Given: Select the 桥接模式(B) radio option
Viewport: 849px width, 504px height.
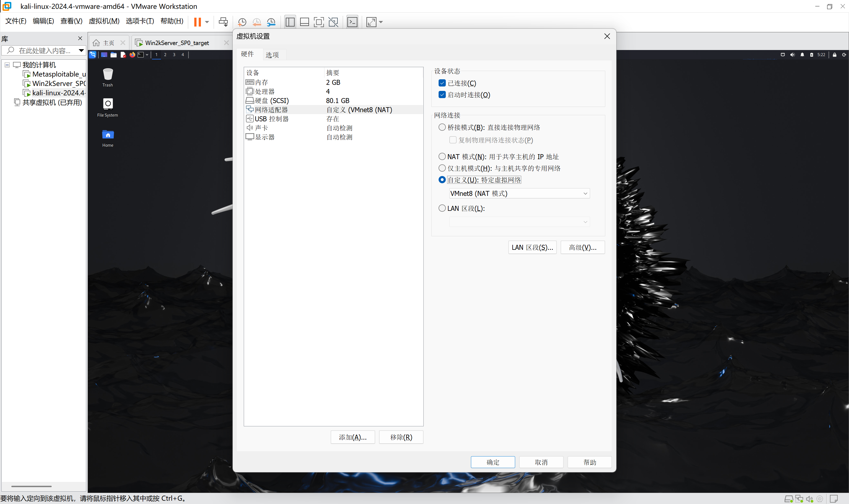Looking at the screenshot, I should [x=442, y=127].
